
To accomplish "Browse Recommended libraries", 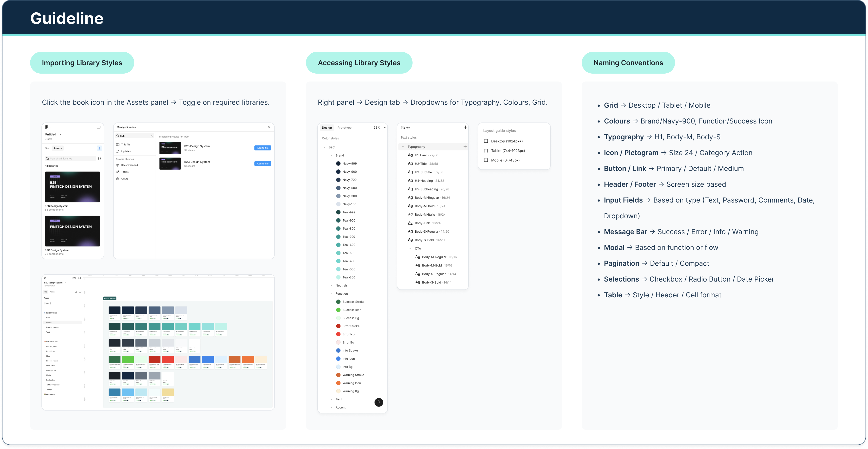I will coord(127,165).
